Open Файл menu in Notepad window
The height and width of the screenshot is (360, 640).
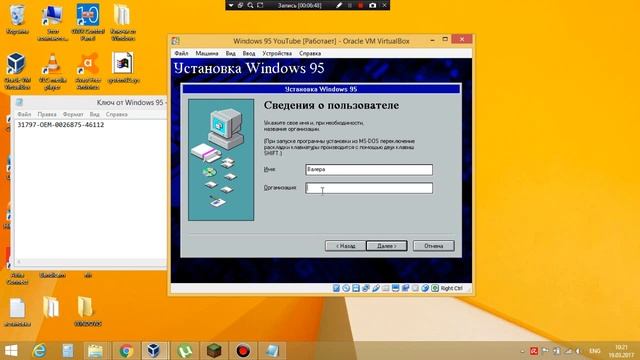24,115
